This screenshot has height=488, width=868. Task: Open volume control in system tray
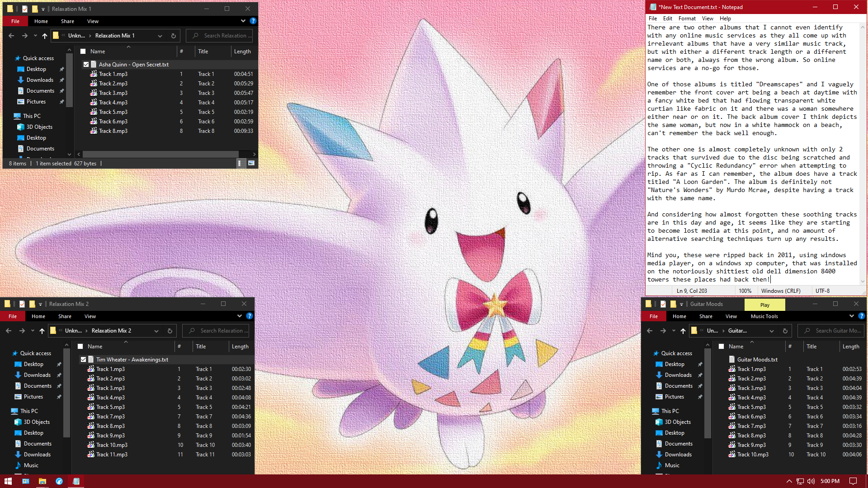pyautogui.click(x=811, y=481)
